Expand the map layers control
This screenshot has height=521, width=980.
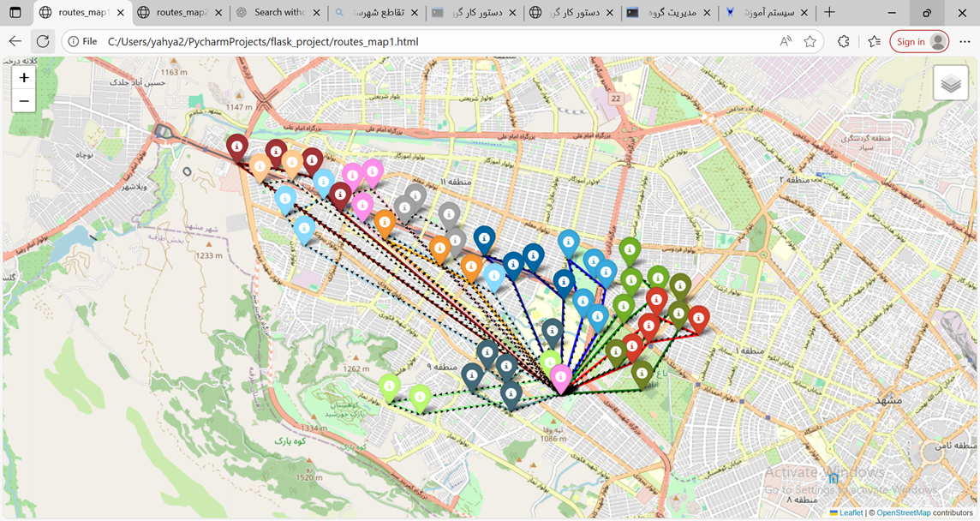click(950, 84)
